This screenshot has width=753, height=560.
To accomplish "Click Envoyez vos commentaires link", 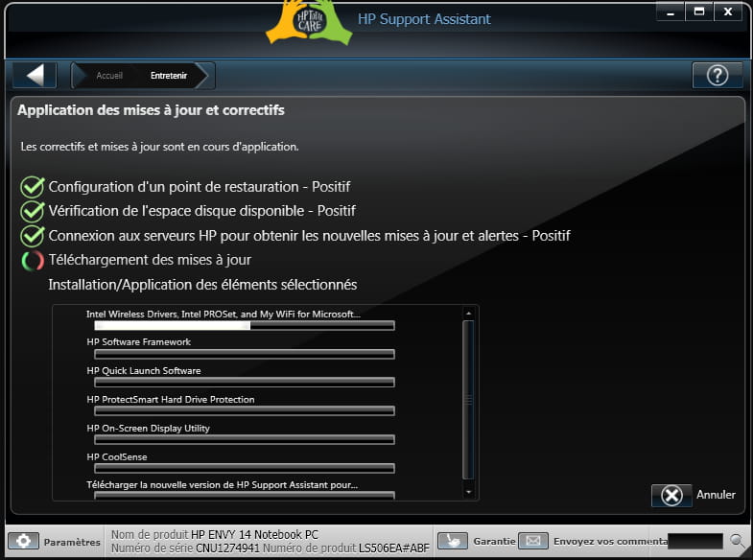I will (610, 541).
